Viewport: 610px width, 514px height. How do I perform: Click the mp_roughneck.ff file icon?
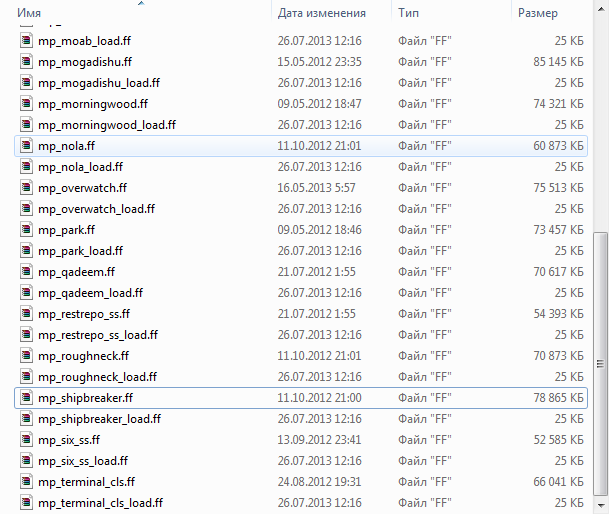point(26,356)
